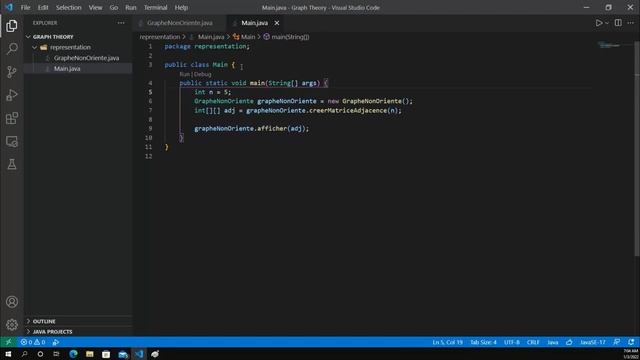Screen dimensions: 640x360
Task: Click the Run Java play button
Action: click(x=598, y=23)
